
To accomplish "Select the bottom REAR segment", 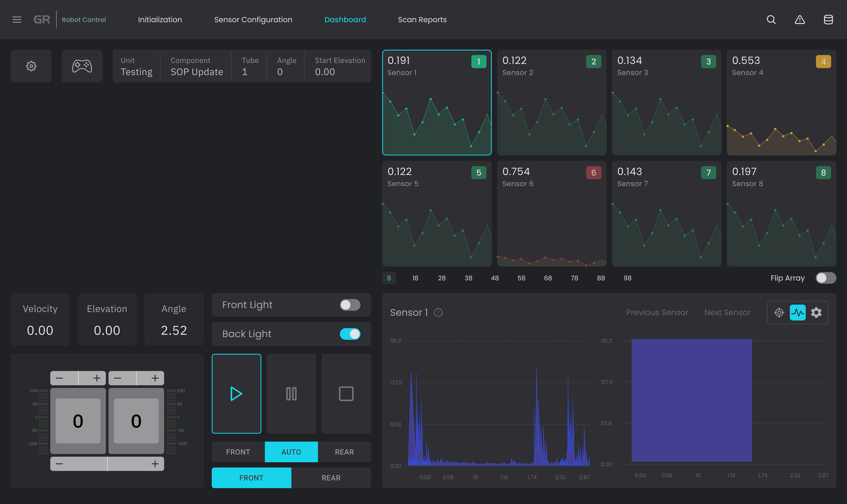I will [x=331, y=478].
